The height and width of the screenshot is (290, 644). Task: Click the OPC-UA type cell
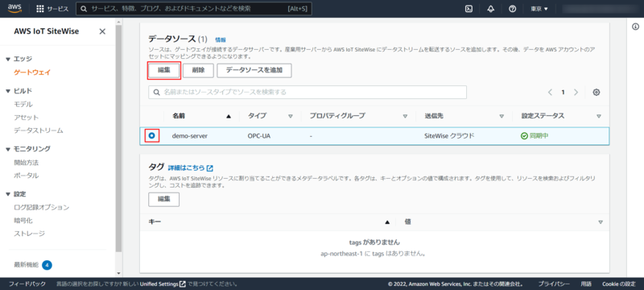pyautogui.click(x=260, y=136)
